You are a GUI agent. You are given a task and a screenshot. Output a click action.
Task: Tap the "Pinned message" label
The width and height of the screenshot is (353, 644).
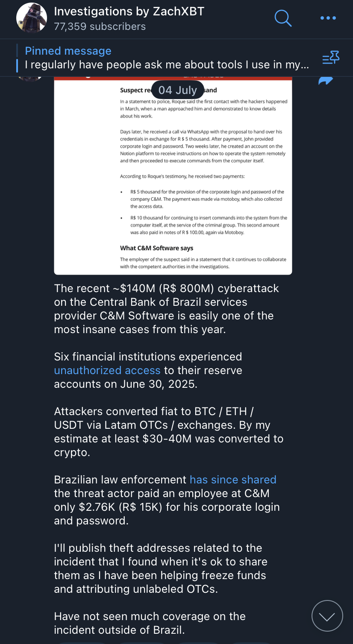[68, 51]
